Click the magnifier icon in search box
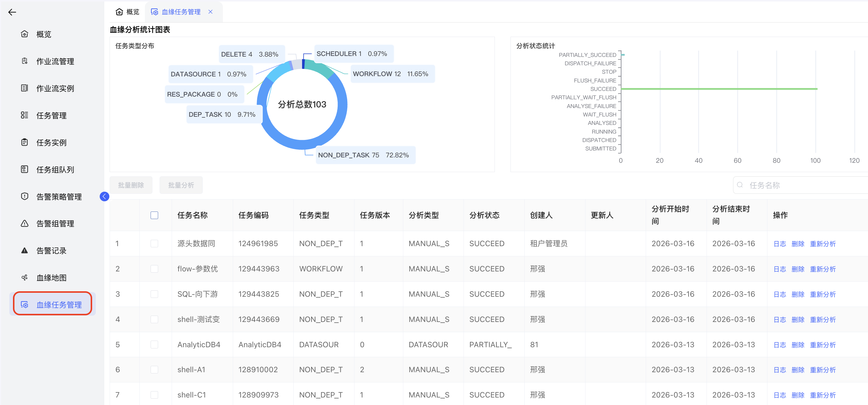868x405 pixels. tap(740, 185)
